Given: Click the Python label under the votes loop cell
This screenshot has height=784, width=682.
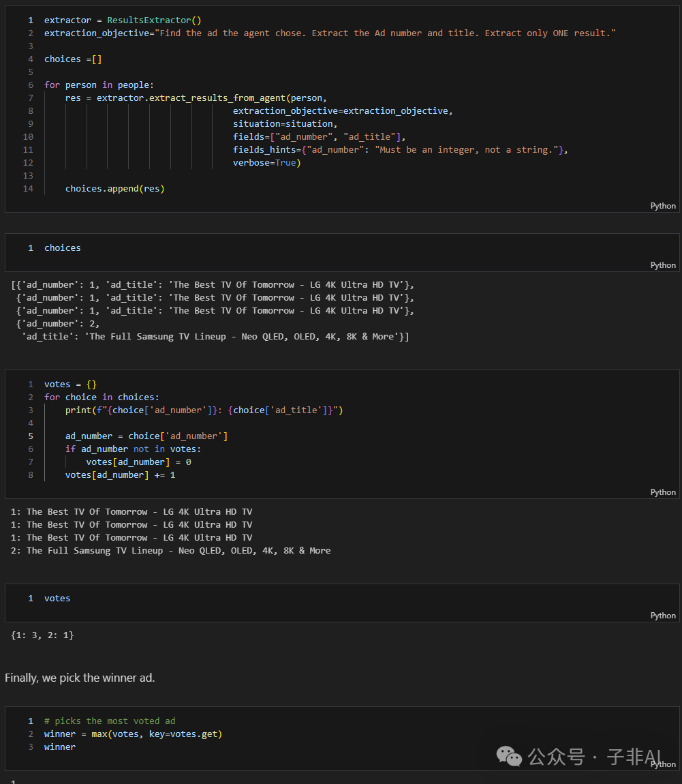Looking at the screenshot, I should pyautogui.click(x=663, y=492).
